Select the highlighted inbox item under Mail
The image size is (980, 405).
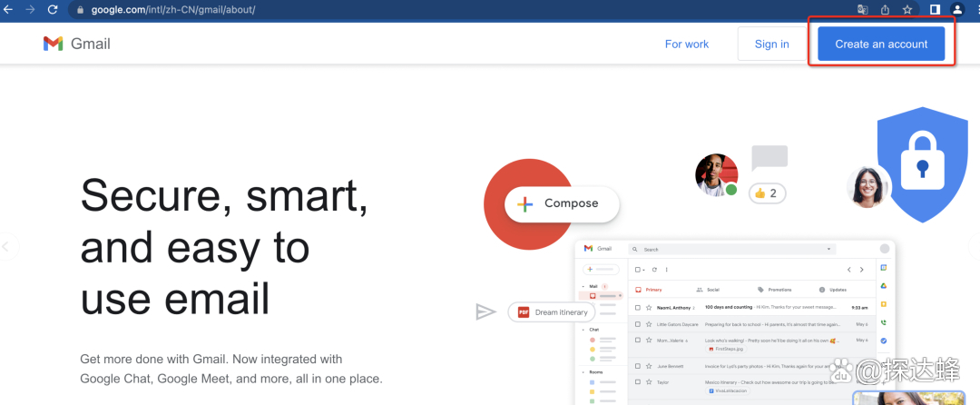pyautogui.click(x=601, y=296)
